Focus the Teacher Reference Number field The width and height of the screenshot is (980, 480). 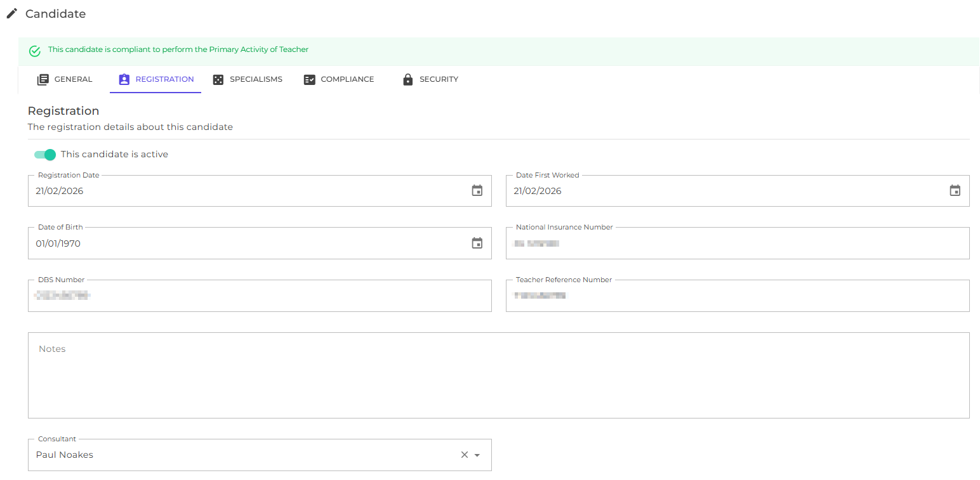pos(738,295)
